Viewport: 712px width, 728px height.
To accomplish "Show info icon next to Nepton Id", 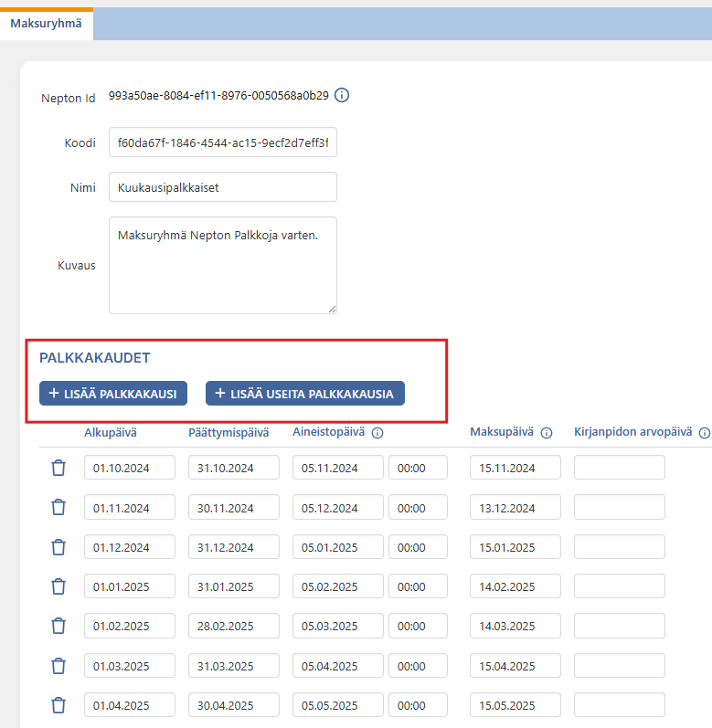I will click(342, 95).
